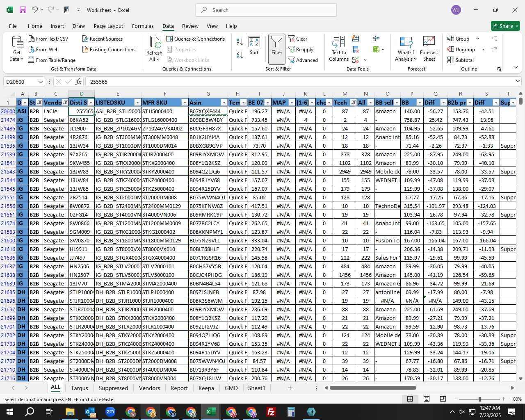This screenshot has height=420, width=525.
Task: Toggle the Filter button in ribbon
Action: [x=277, y=49]
